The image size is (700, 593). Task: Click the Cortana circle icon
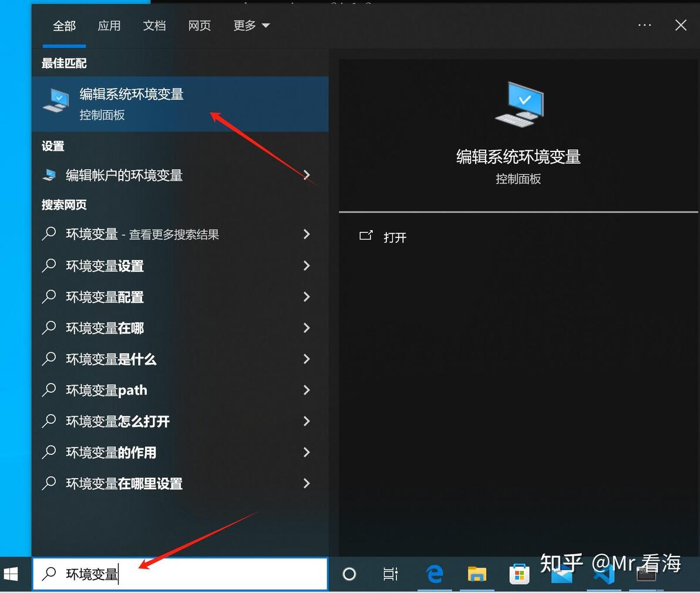pyautogui.click(x=349, y=574)
